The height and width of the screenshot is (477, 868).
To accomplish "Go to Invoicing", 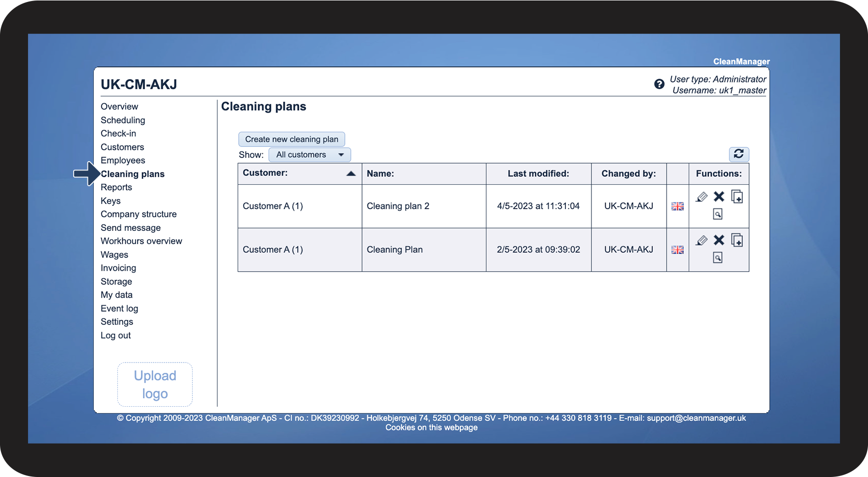I will coord(118,268).
